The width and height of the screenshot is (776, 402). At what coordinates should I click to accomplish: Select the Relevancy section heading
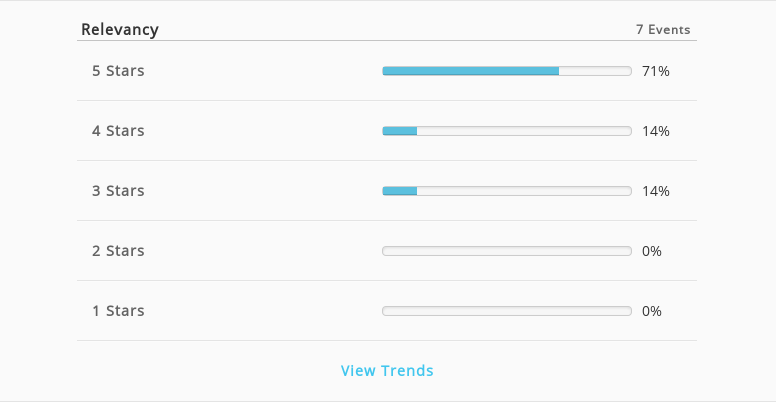click(120, 29)
